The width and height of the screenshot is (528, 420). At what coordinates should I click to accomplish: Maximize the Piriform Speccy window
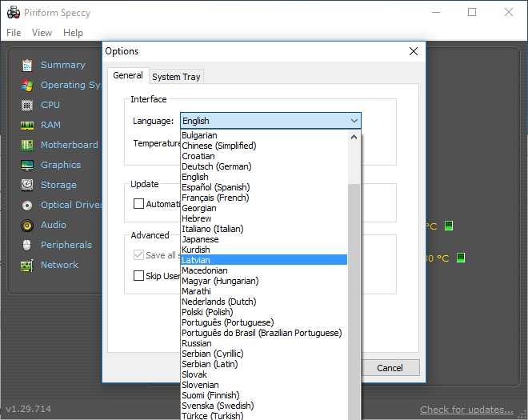coord(472,13)
